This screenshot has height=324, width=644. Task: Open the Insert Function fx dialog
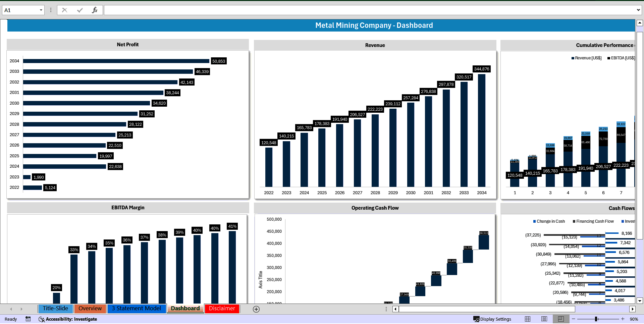pos(95,10)
